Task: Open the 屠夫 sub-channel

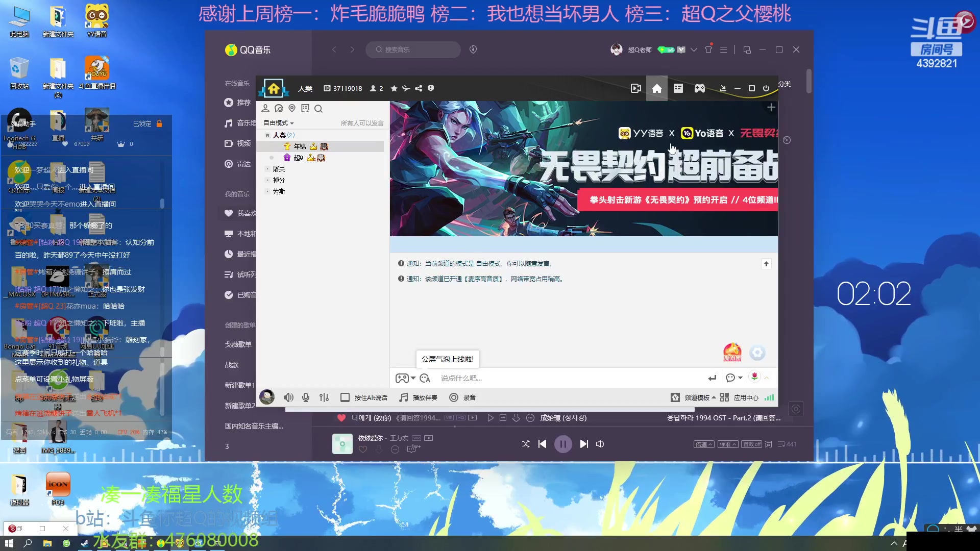Action: pos(279,169)
